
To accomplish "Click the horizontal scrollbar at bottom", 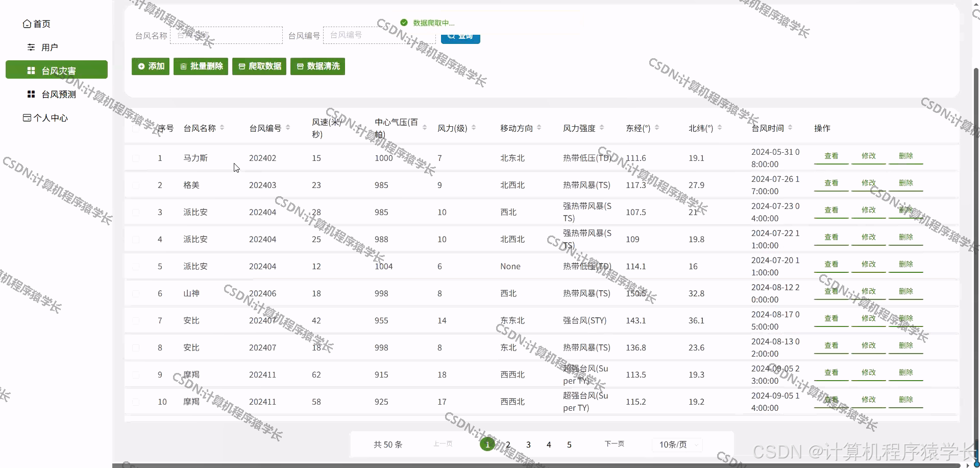I will point(536,465).
